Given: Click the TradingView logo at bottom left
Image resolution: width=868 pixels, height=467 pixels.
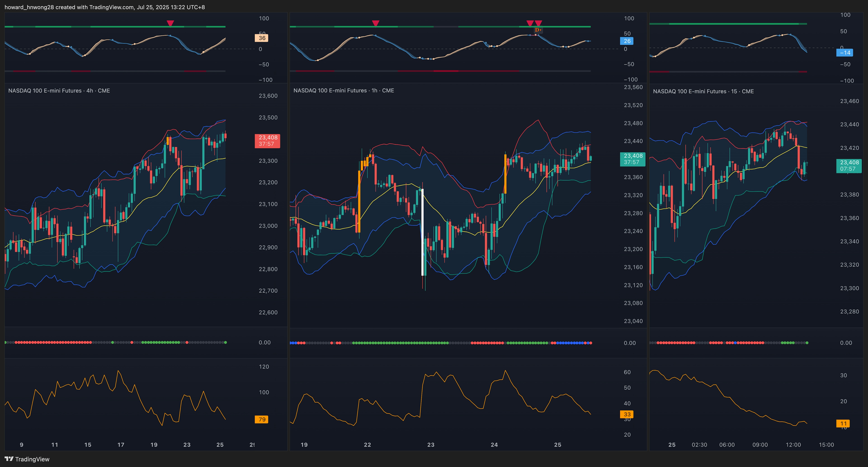Looking at the screenshot, I should click(27, 459).
